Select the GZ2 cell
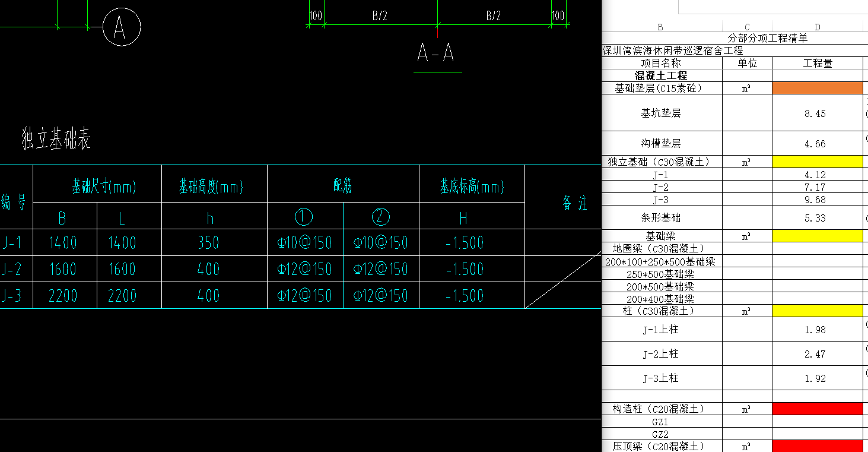The image size is (868, 452). [662, 434]
